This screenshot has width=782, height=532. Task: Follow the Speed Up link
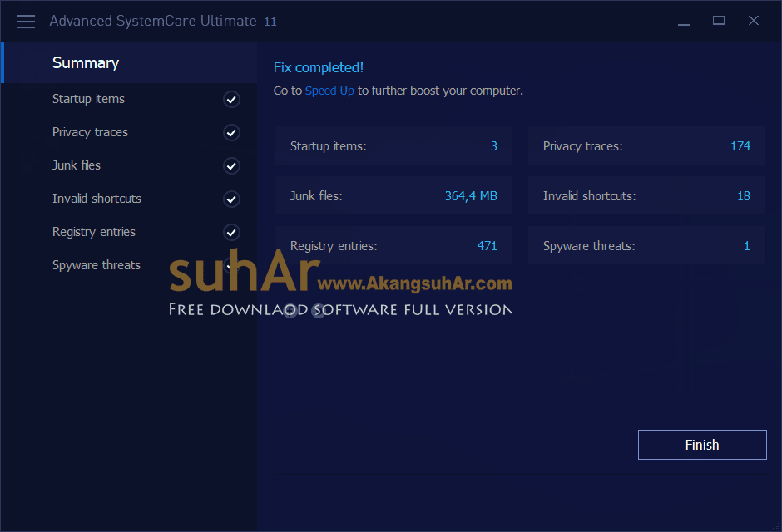pos(329,91)
